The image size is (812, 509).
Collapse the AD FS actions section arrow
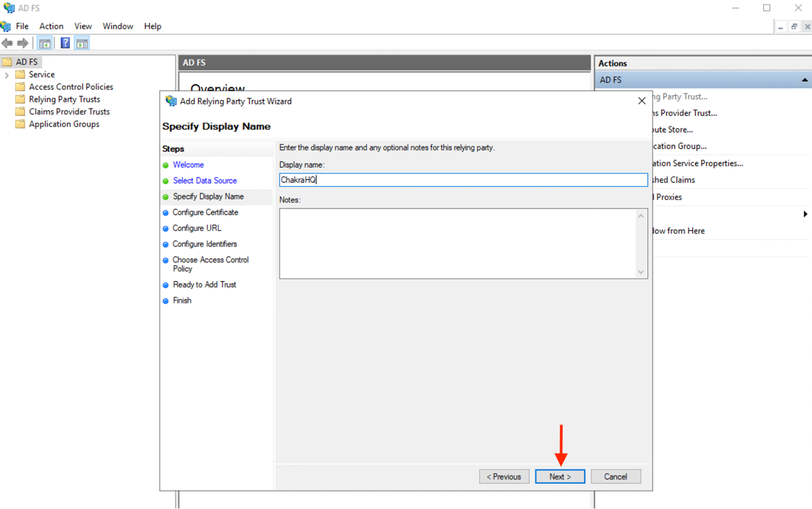coord(806,80)
